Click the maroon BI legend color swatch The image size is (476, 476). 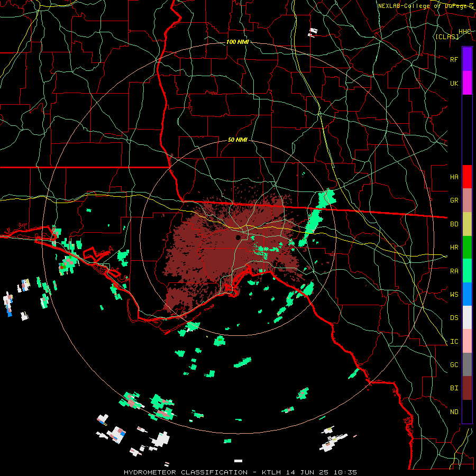pyautogui.click(x=467, y=388)
